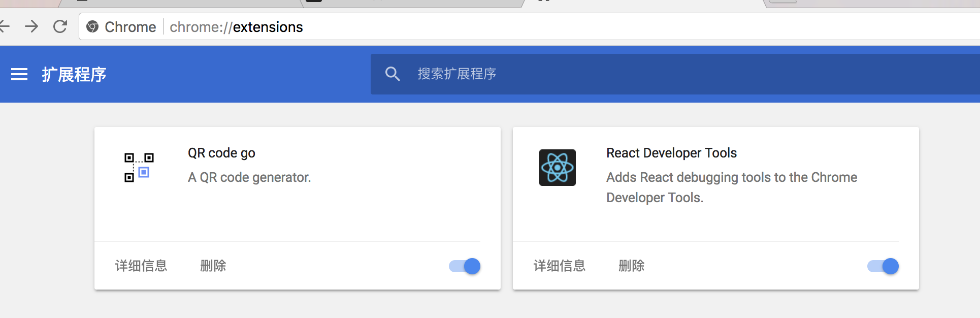Click the 扩展程序 page heading
Image resolution: width=980 pixels, height=318 pixels.
(x=74, y=75)
